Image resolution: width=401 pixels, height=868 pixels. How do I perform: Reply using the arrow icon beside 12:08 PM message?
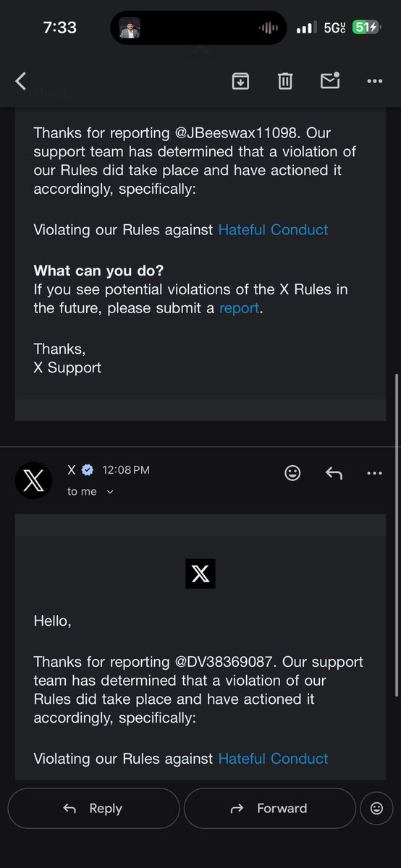[334, 473]
